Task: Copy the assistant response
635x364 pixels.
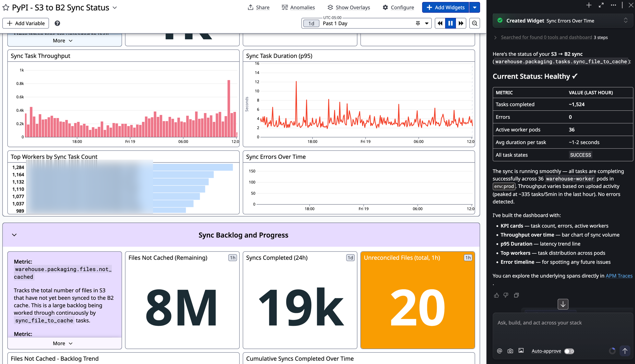Action: 516,295
